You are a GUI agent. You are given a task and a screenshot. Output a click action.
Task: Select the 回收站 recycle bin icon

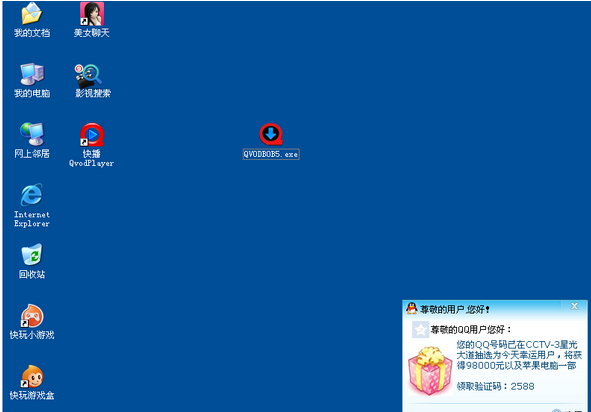click(x=32, y=255)
